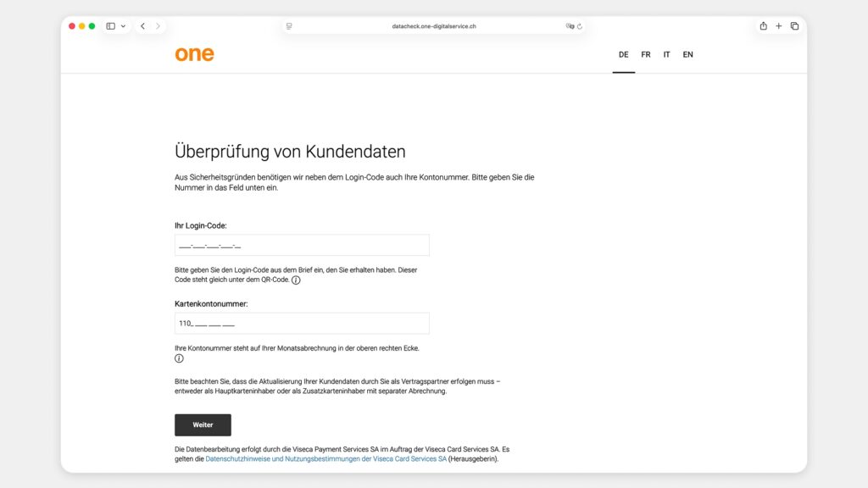Click the reader icon in address bar

coord(289,26)
